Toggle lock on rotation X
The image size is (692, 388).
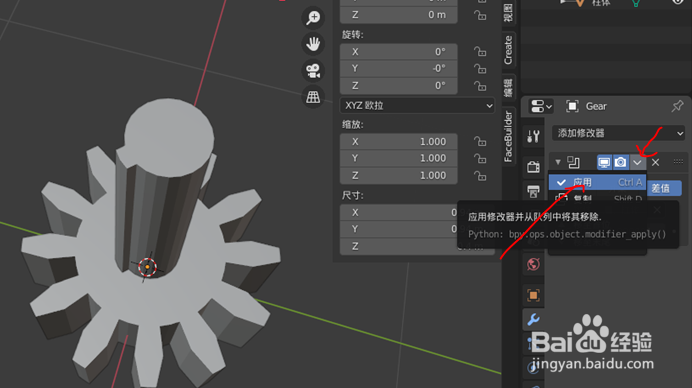pyautogui.click(x=480, y=52)
